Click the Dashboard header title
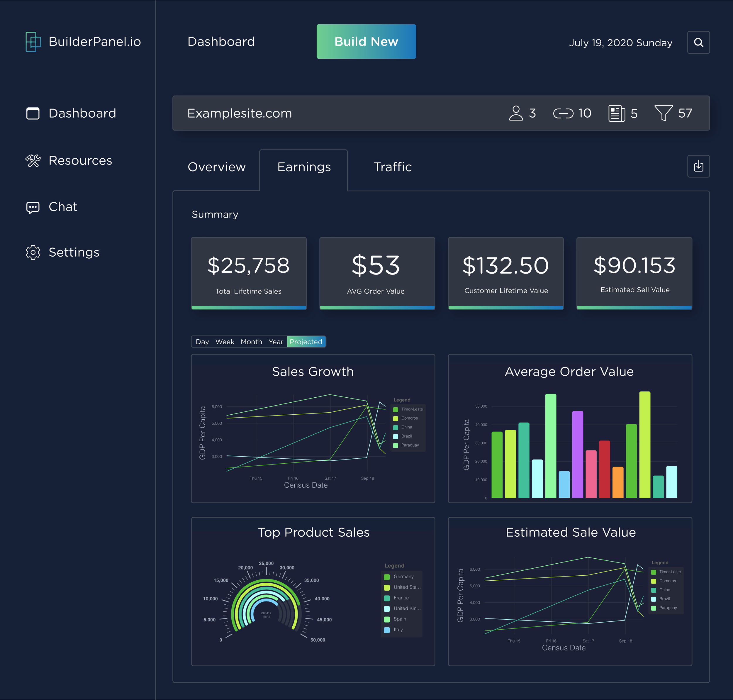Image resolution: width=733 pixels, height=700 pixels. (x=221, y=42)
